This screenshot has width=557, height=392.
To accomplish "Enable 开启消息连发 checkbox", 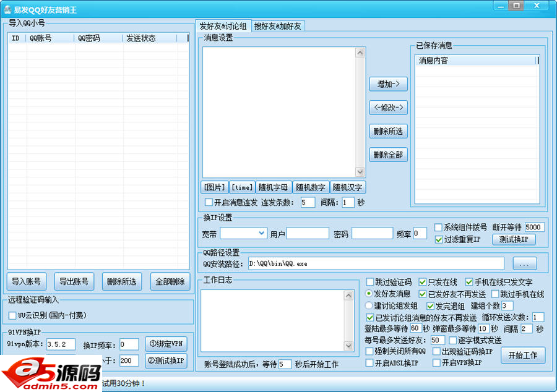I will (x=209, y=202).
